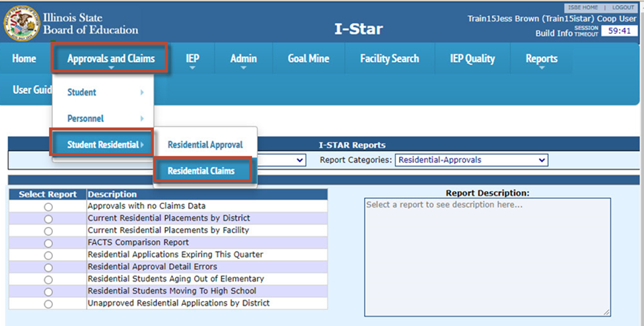Select radio for Unapproved Residential Applications by District

click(x=48, y=304)
